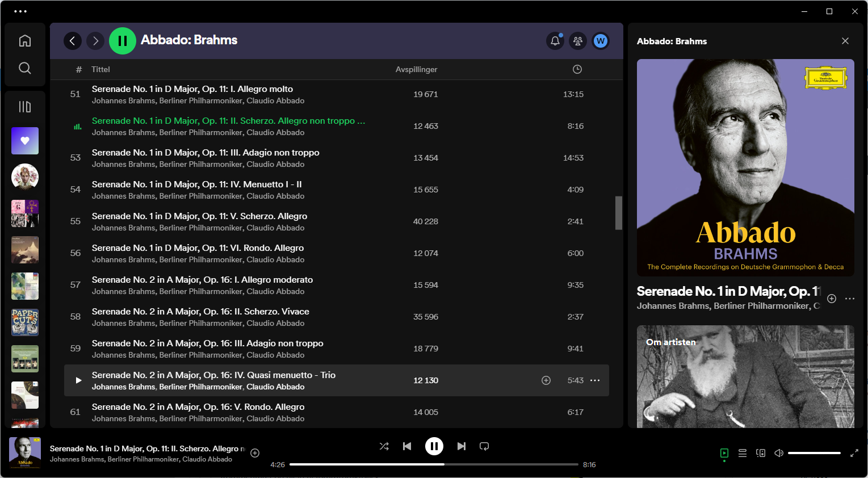Open more options in Now Playing panel

850,299
